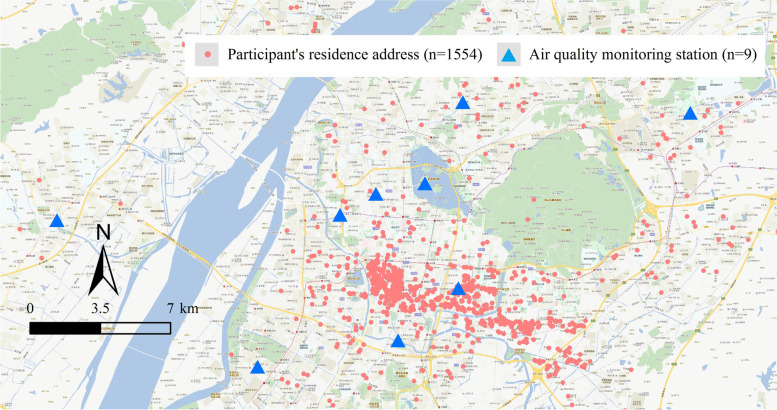777x410 pixels.
Task: Click the station triangle on the blue lake
Action: coord(425,184)
